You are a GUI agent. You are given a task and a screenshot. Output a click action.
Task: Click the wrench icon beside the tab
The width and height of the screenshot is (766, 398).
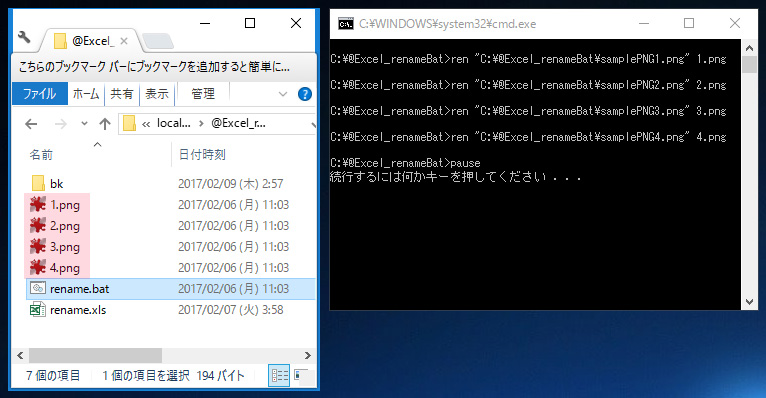tap(24, 37)
